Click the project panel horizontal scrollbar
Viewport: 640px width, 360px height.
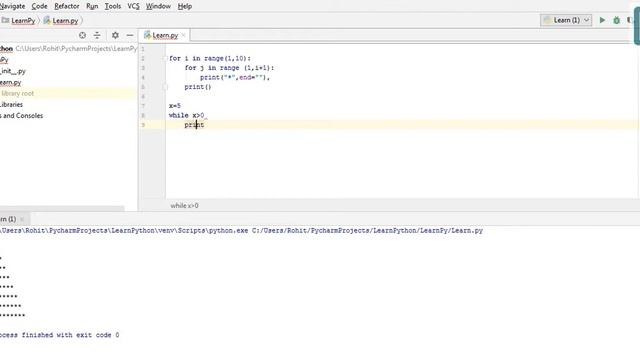point(62,209)
